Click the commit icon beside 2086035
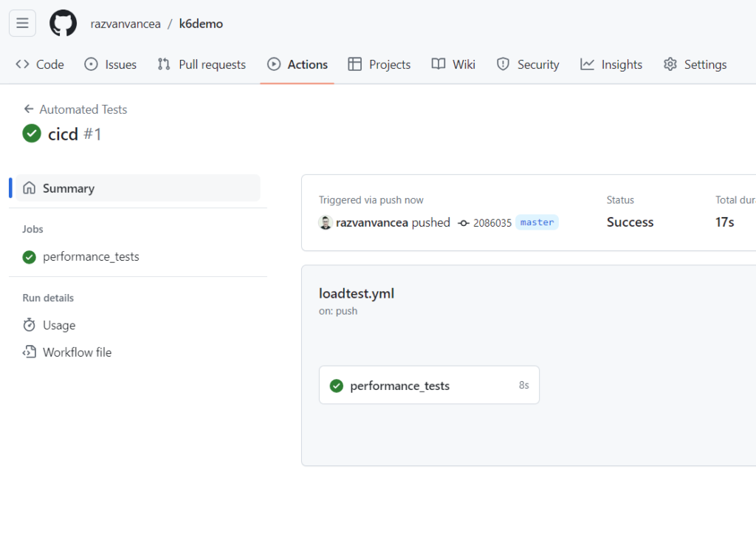756x554 pixels. (464, 223)
